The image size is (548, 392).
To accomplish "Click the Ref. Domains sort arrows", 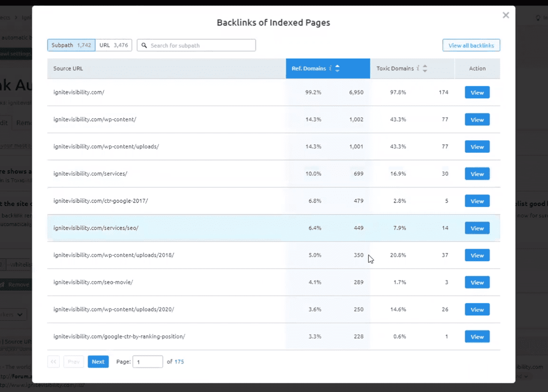I will [337, 68].
